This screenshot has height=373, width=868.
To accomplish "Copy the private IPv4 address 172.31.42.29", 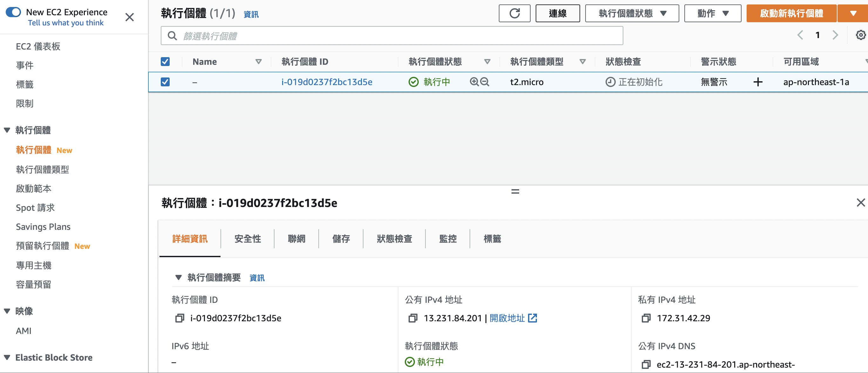I will (646, 318).
